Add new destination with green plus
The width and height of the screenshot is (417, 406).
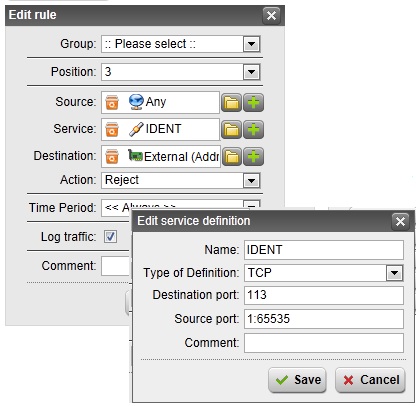pyautogui.click(x=253, y=156)
